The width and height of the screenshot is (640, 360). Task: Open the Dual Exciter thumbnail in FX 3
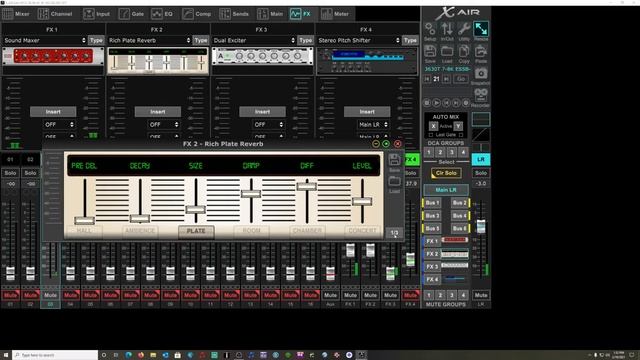262,57
